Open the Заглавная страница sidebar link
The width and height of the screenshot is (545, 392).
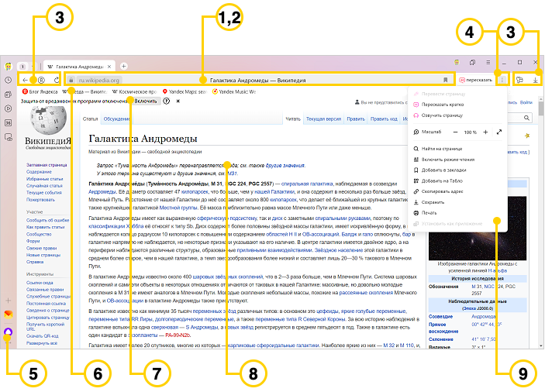click(x=47, y=165)
